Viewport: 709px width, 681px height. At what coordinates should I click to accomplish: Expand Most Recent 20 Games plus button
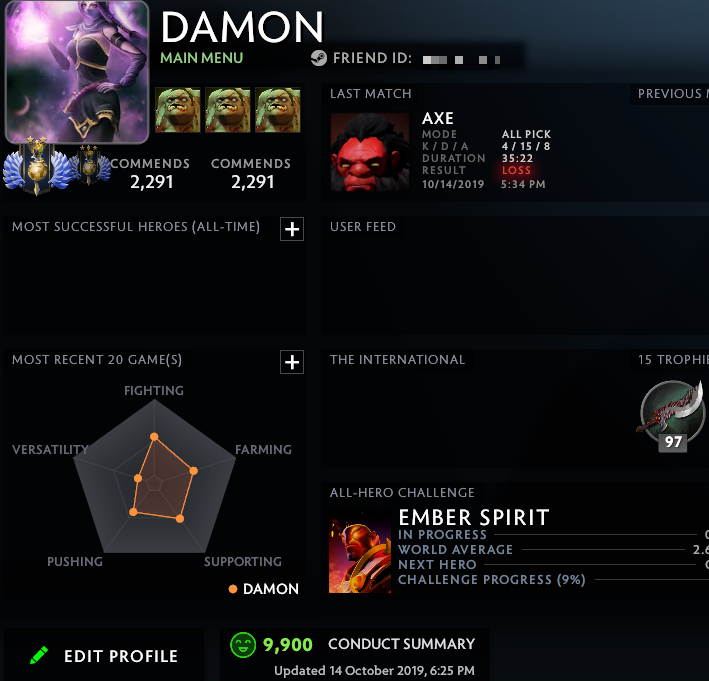[292, 362]
